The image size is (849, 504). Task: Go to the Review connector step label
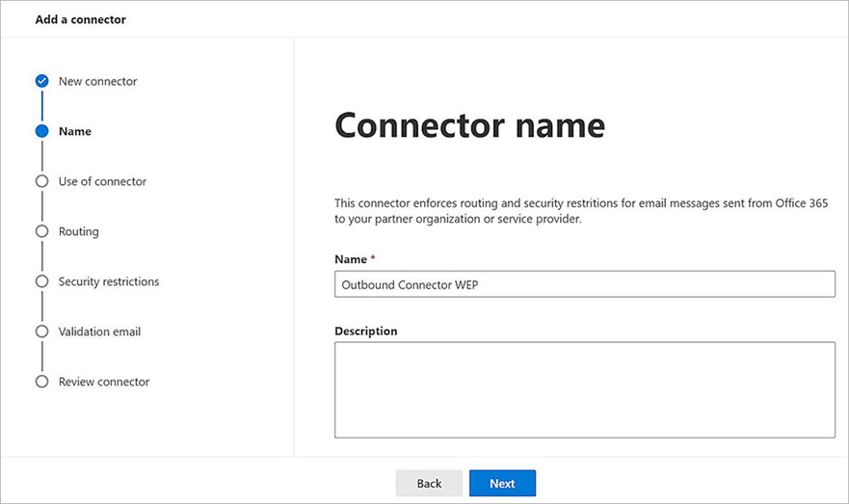tap(104, 382)
